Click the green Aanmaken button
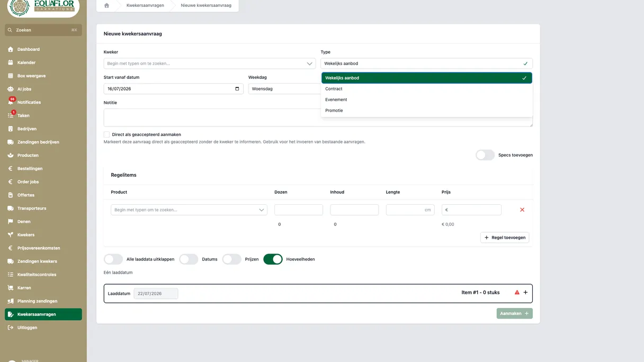Viewport: 644px width, 362px height. 514,313
